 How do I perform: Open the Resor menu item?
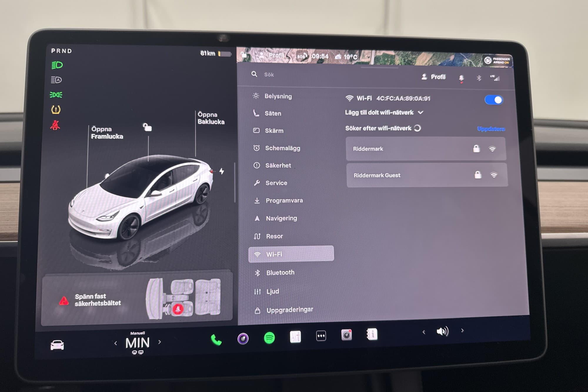point(268,236)
